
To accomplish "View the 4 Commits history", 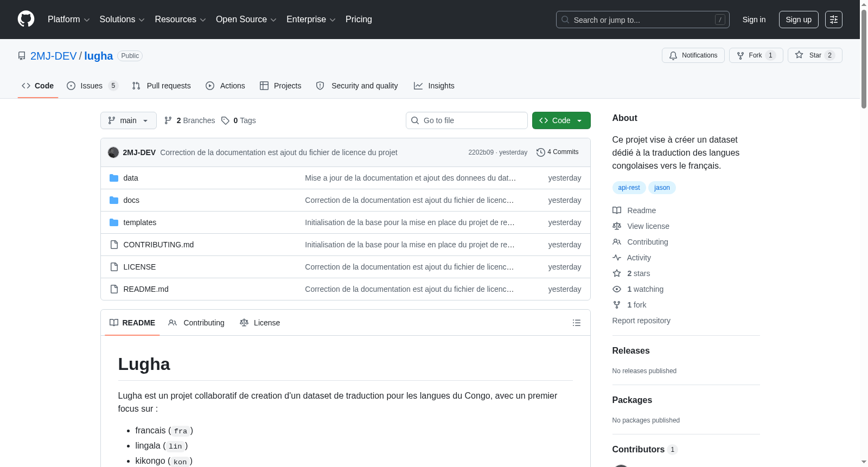I will pos(558,152).
